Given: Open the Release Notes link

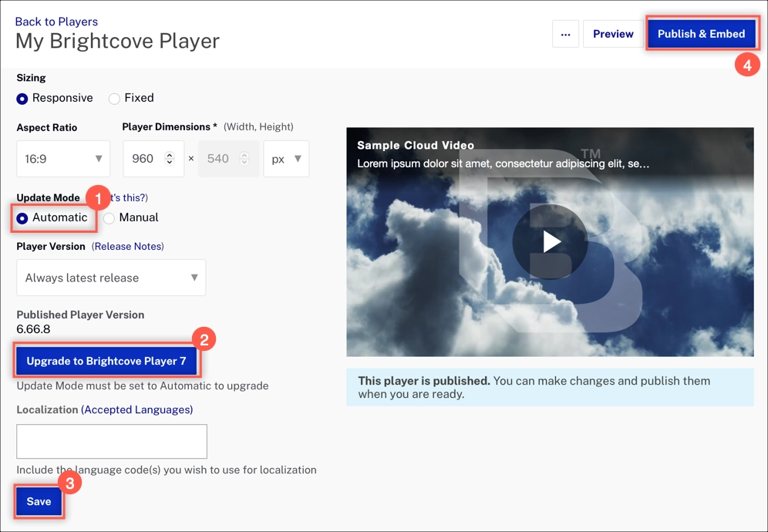Looking at the screenshot, I should pyautogui.click(x=128, y=247).
